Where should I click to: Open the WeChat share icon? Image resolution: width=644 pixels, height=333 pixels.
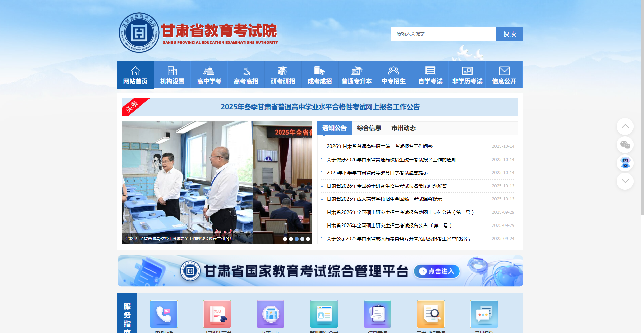click(x=625, y=145)
